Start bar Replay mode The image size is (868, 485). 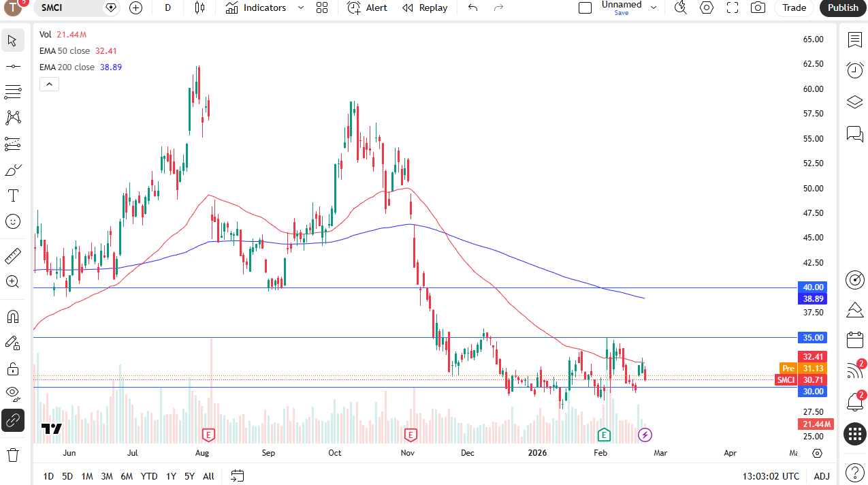425,7
